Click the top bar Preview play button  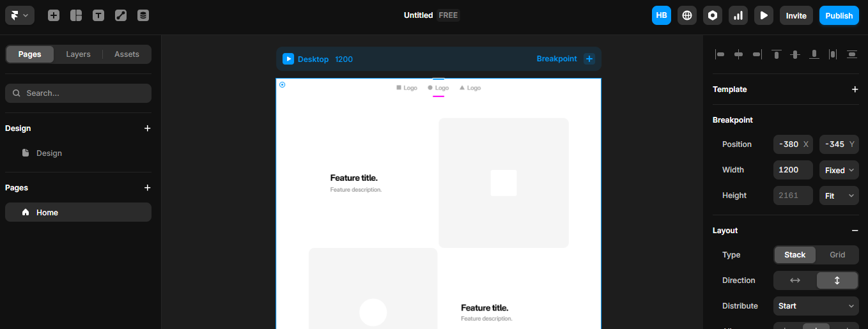point(764,15)
